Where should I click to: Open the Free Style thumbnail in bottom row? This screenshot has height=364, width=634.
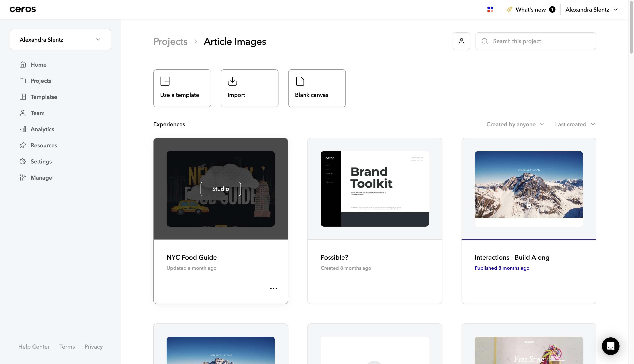click(529, 350)
